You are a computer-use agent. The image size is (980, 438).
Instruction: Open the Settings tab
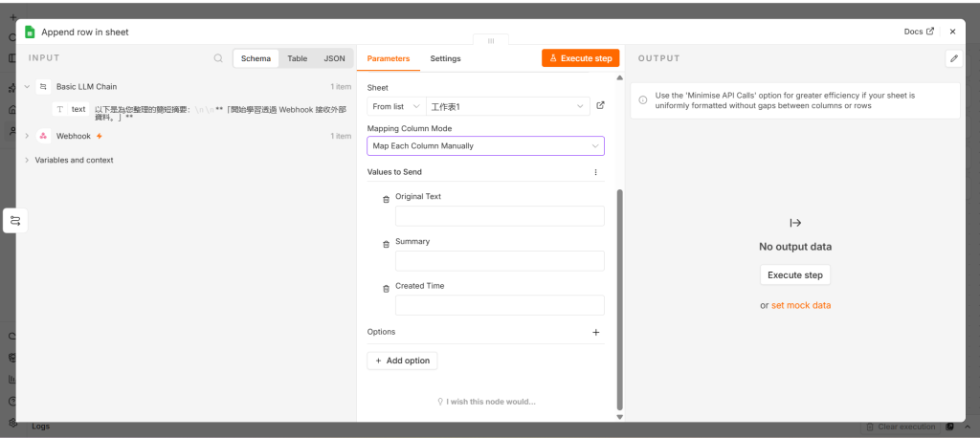click(445, 58)
